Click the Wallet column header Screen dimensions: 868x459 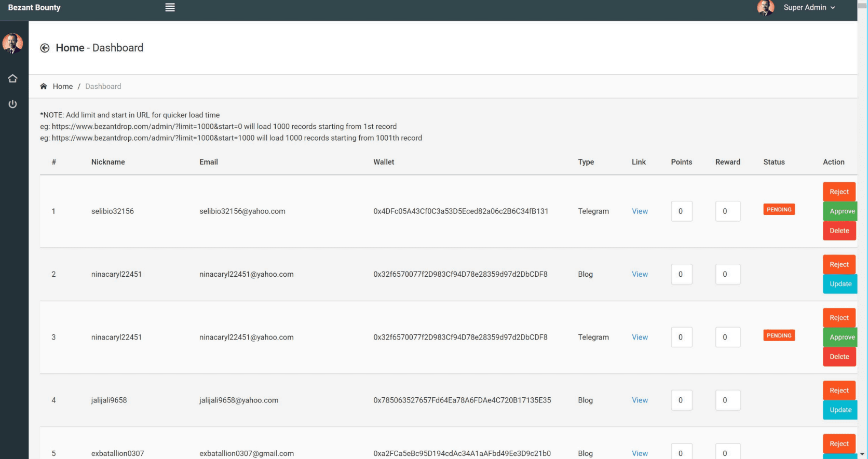pyautogui.click(x=384, y=162)
